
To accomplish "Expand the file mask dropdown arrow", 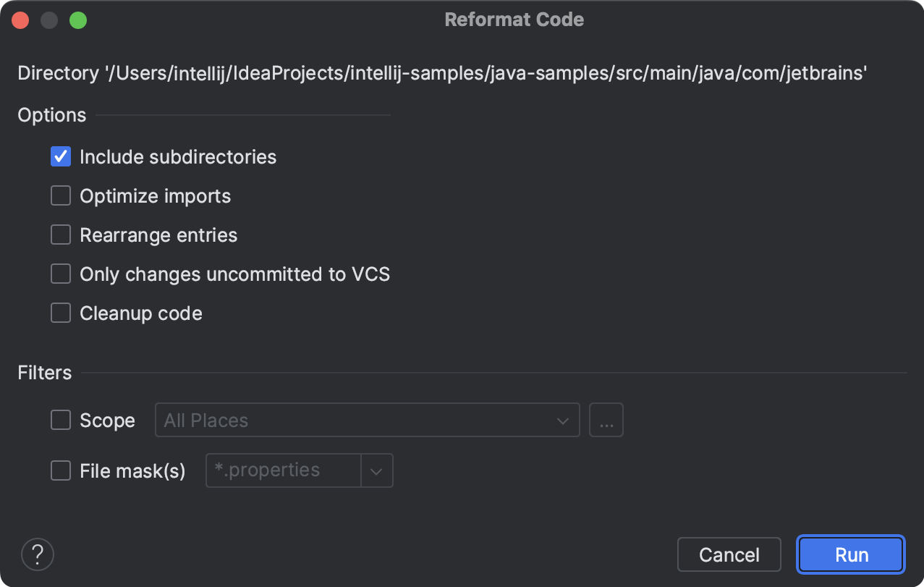I will click(376, 470).
